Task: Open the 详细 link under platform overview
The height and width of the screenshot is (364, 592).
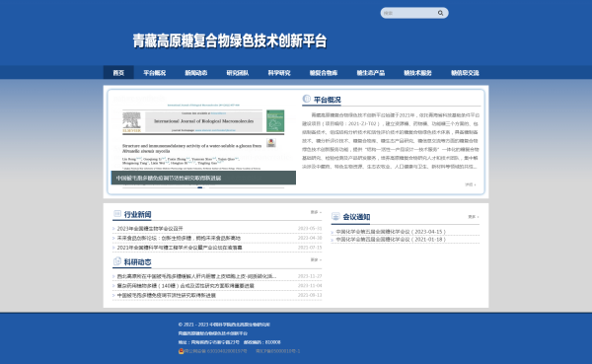Action: point(470,184)
